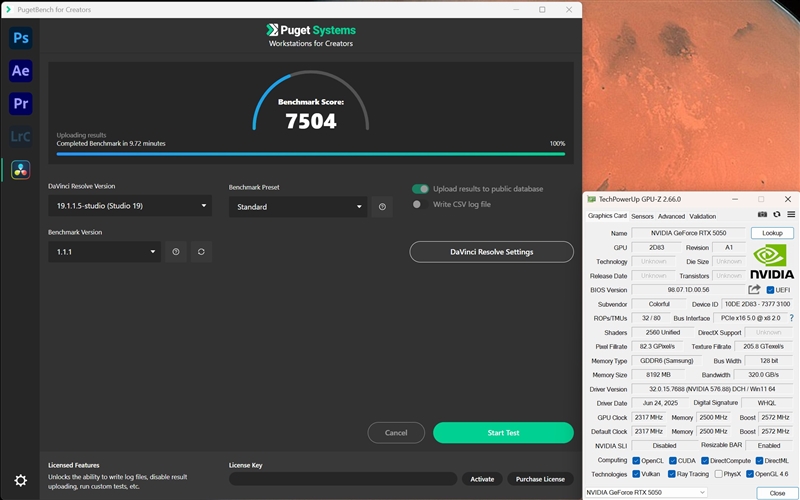
Task: Toggle the UEFI checkbox in GPU-Z
Action: tap(770, 290)
